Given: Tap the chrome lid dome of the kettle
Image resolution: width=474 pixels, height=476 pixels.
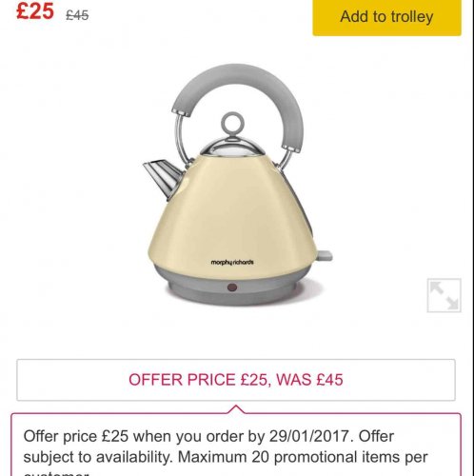Looking at the screenshot, I should (232, 149).
